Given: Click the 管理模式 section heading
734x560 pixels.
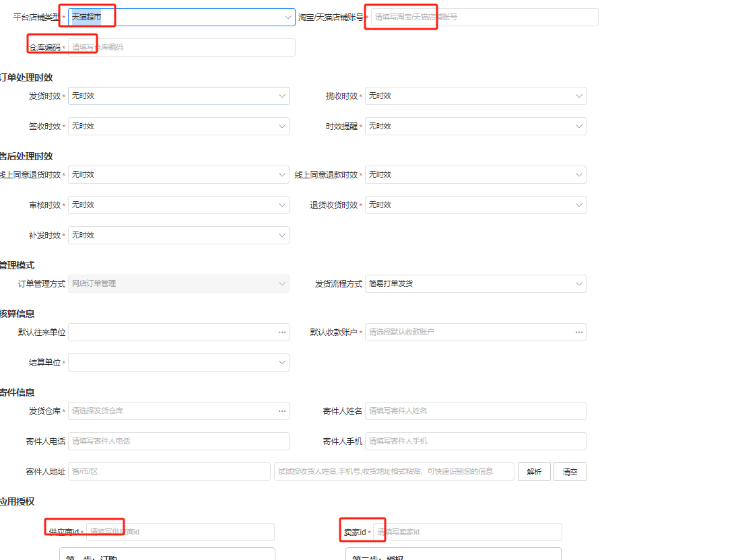Looking at the screenshot, I should coord(18,265).
